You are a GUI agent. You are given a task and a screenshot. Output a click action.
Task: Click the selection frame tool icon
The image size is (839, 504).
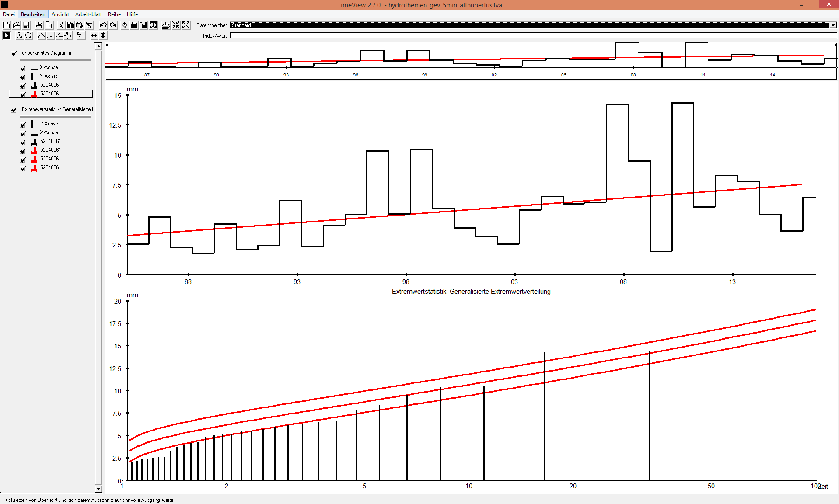pos(68,36)
